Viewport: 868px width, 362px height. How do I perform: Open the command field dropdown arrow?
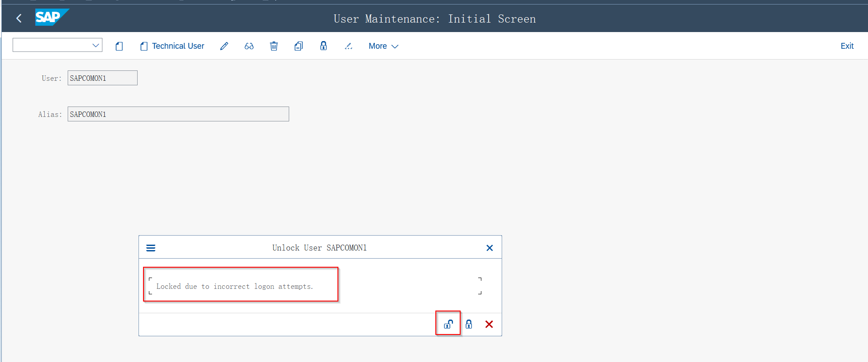click(96, 45)
